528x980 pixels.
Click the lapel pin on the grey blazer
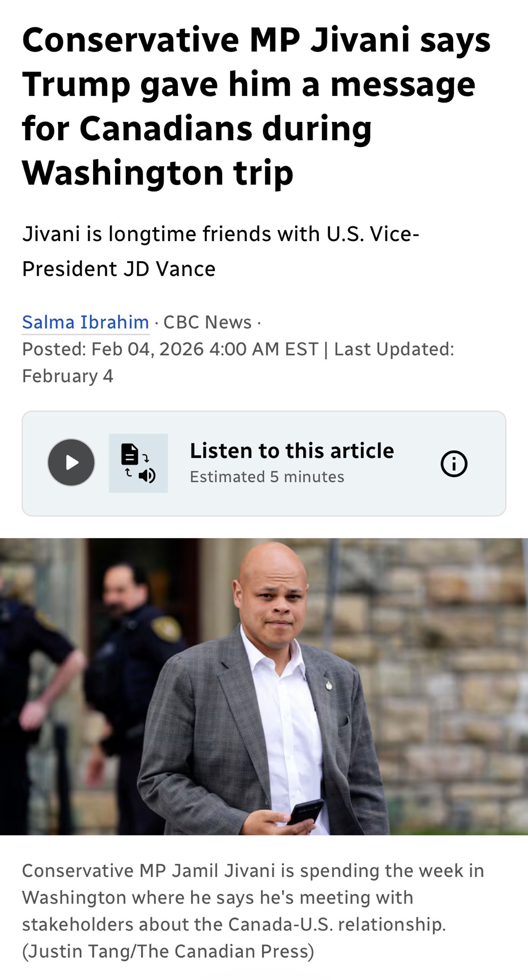329,685
